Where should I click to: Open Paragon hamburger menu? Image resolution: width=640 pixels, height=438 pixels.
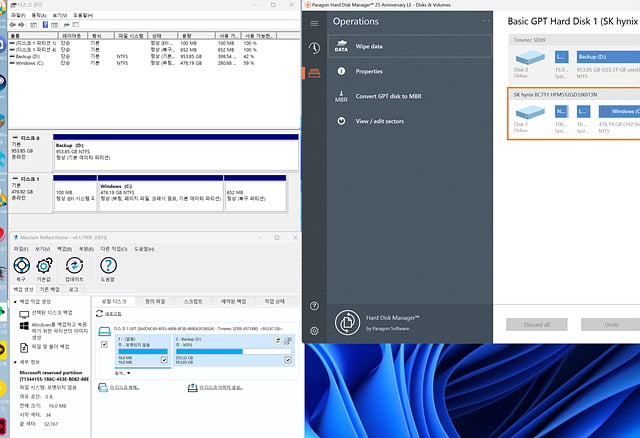(x=314, y=23)
